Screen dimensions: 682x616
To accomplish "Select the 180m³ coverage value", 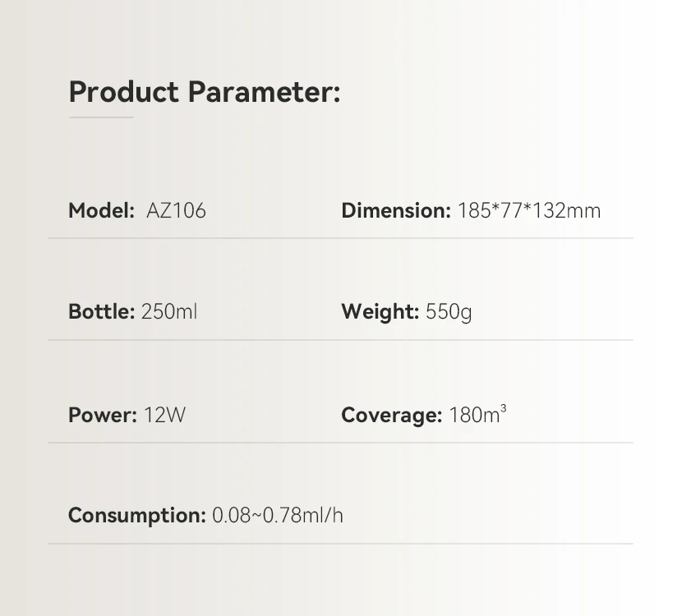I will point(477,414).
